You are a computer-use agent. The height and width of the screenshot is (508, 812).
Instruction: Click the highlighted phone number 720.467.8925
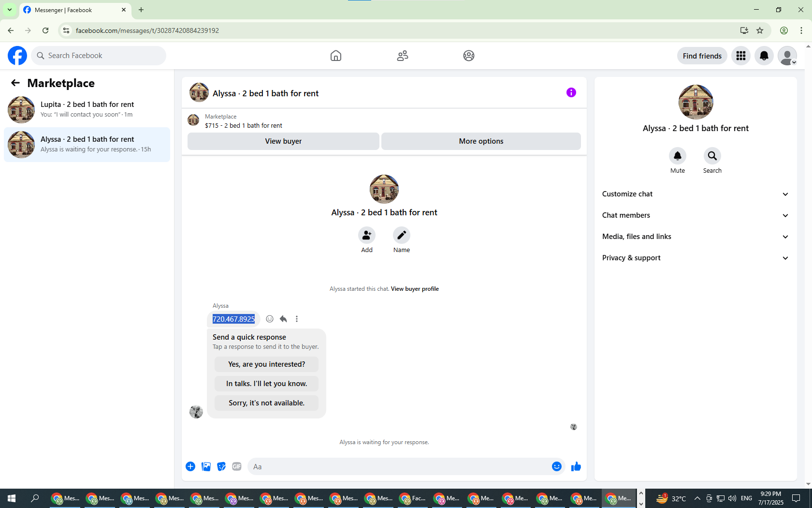(x=233, y=319)
